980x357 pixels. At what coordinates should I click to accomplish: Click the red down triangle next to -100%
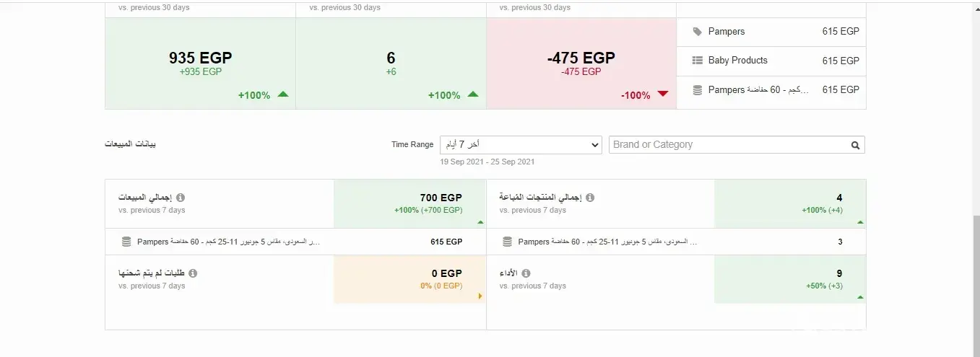(x=663, y=94)
